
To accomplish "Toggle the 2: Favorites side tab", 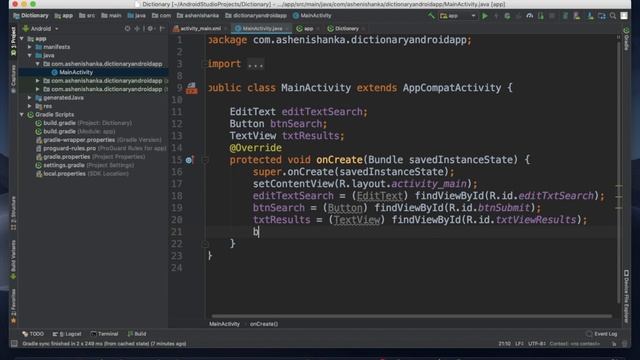I will click(x=13, y=306).
